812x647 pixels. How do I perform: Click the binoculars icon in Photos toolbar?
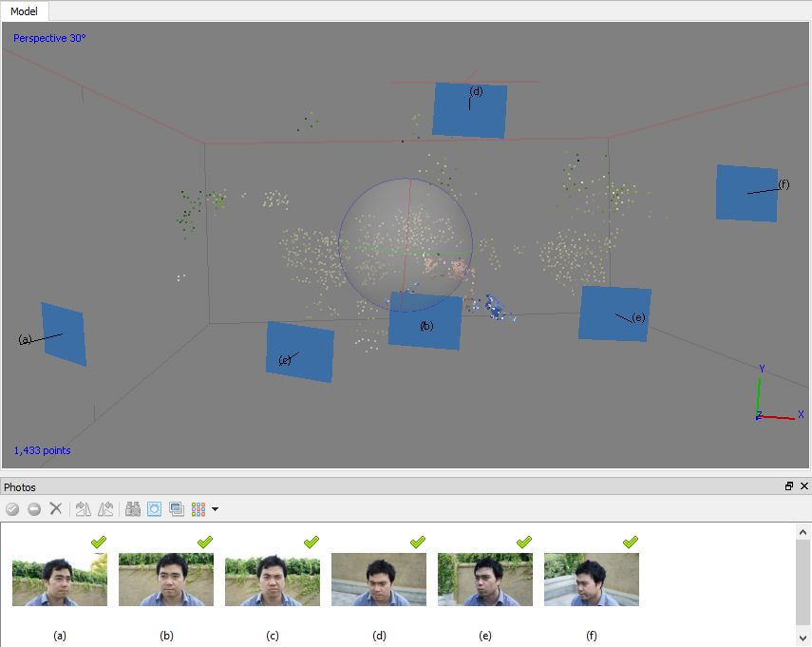133,509
